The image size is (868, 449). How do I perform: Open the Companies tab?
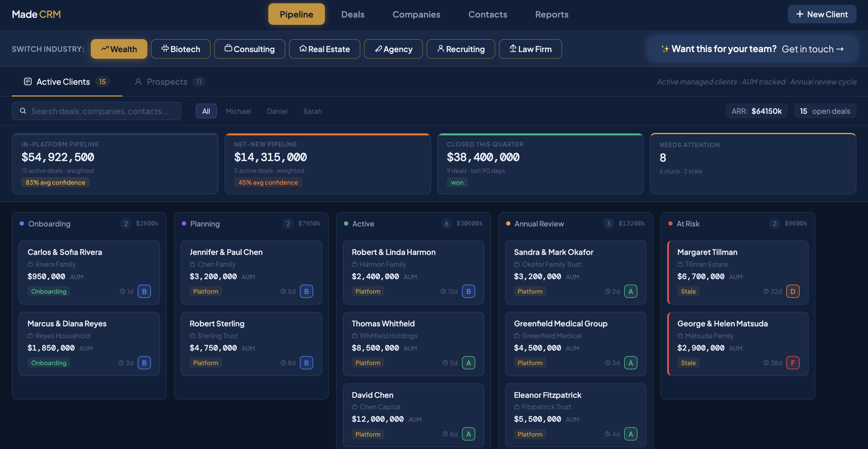pos(416,14)
